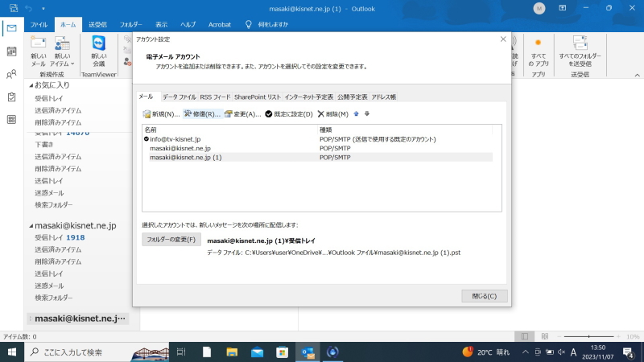Switch to Reading view in status bar

click(545, 336)
